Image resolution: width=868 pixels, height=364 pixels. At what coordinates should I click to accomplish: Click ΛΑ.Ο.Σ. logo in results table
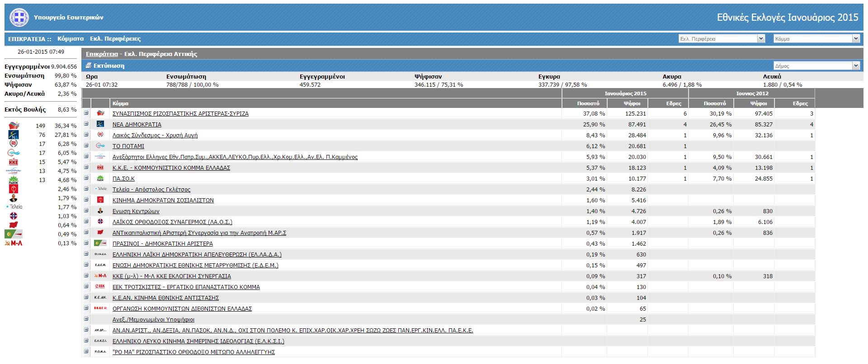pyautogui.click(x=100, y=222)
